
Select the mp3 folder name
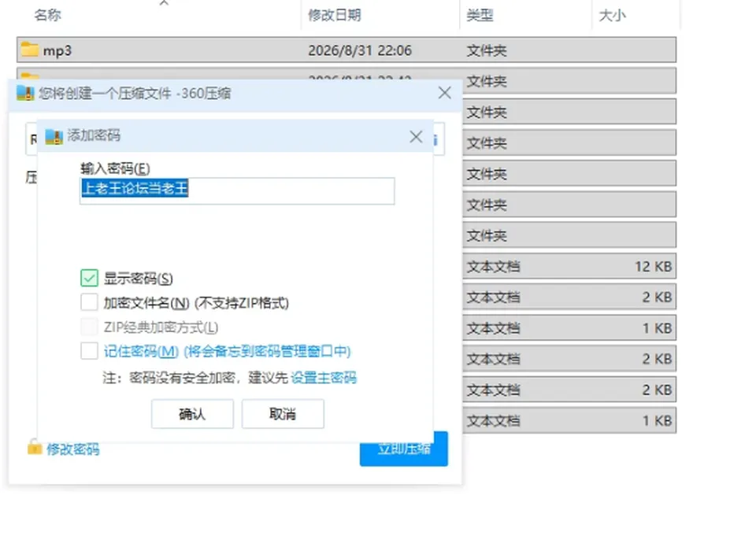57,50
